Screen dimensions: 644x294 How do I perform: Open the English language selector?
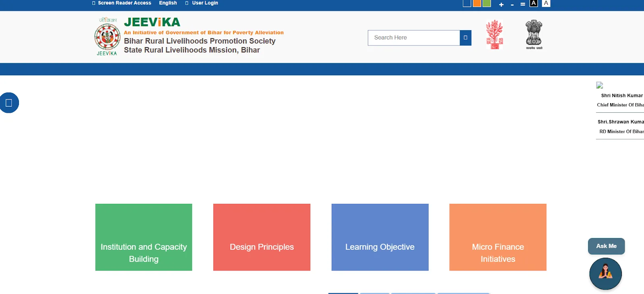point(168,3)
